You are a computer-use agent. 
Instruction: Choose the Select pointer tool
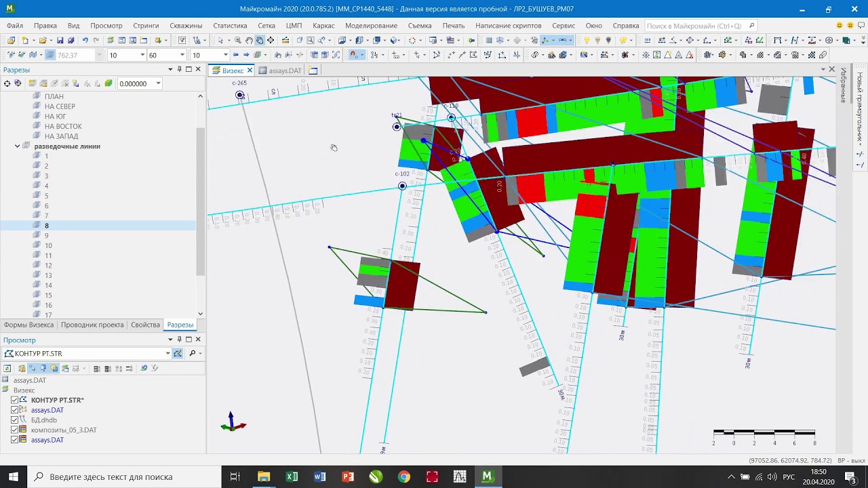click(220, 41)
